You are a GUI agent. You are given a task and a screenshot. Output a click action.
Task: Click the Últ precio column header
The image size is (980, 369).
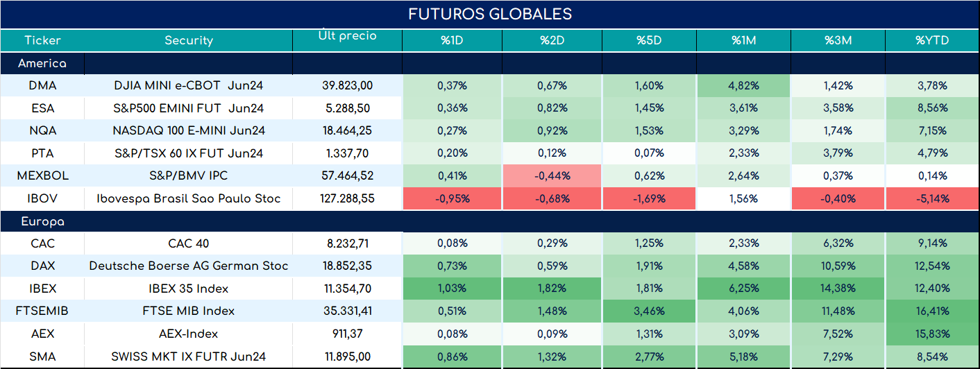tap(347, 40)
